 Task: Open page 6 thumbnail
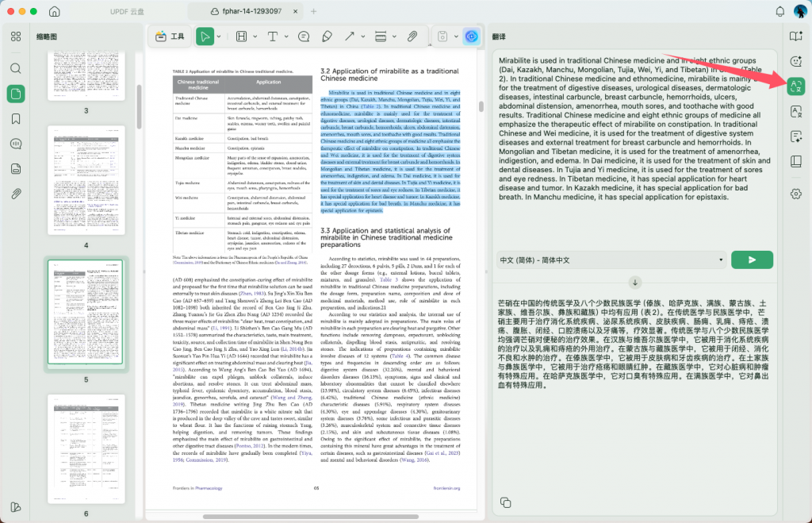tap(86, 449)
